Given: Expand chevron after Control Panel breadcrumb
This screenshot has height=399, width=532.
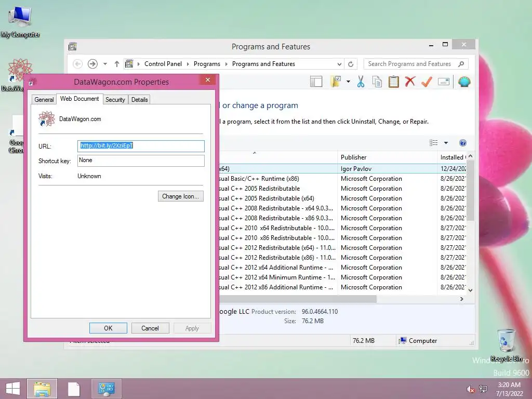Looking at the screenshot, I should (x=188, y=64).
